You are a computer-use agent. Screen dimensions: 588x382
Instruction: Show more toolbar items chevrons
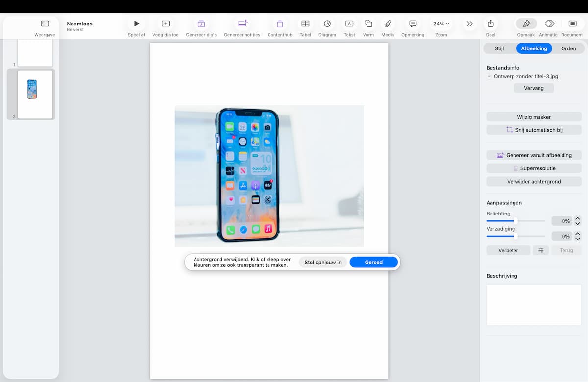(x=470, y=24)
